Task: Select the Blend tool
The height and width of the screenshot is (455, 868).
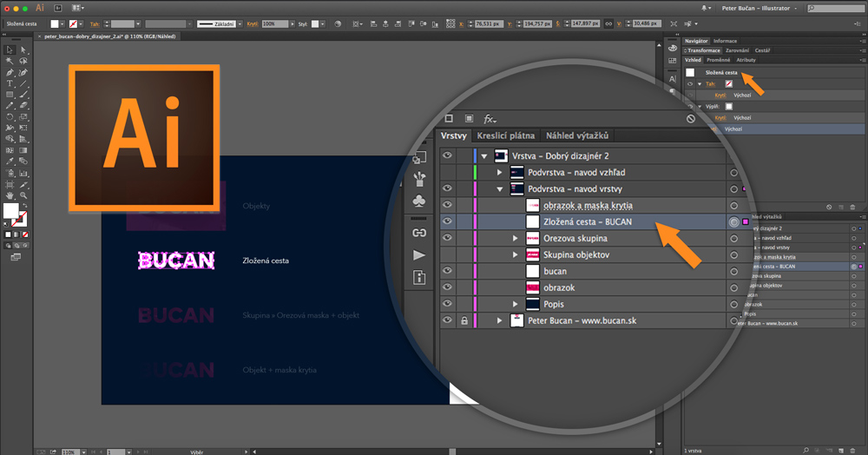Action: pyautogui.click(x=23, y=162)
